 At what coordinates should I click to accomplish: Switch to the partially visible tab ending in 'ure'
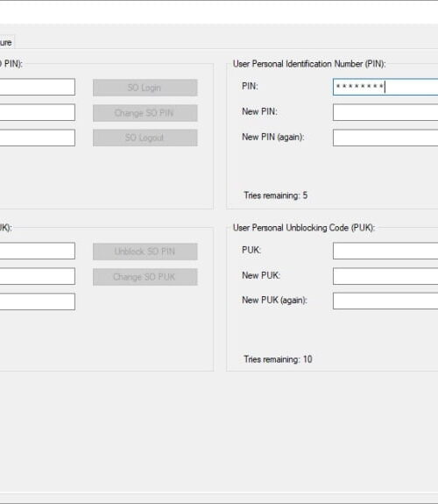click(x=6, y=42)
